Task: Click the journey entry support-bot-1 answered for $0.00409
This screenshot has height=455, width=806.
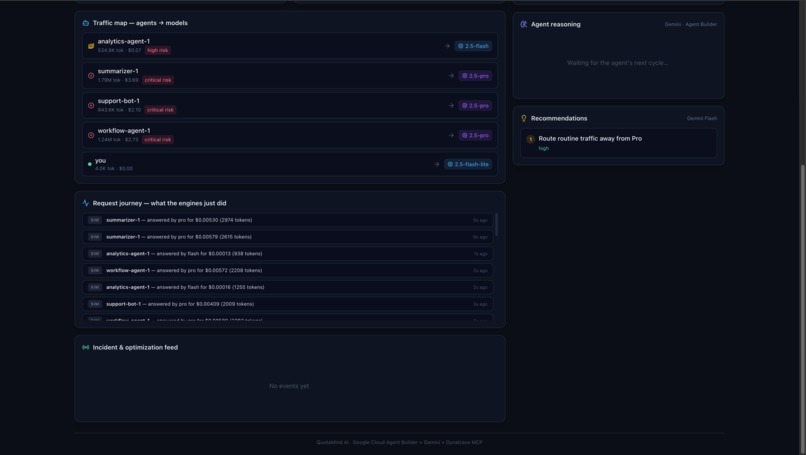Action: pos(288,304)
